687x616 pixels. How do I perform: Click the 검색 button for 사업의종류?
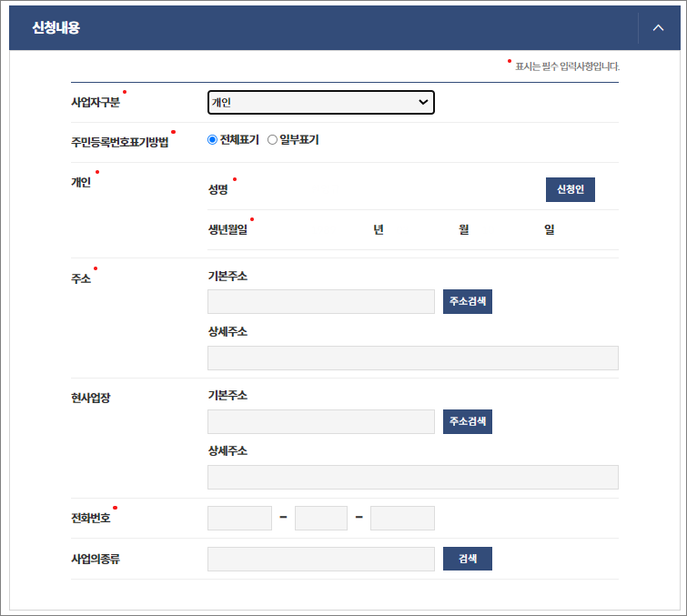(468, 559)
